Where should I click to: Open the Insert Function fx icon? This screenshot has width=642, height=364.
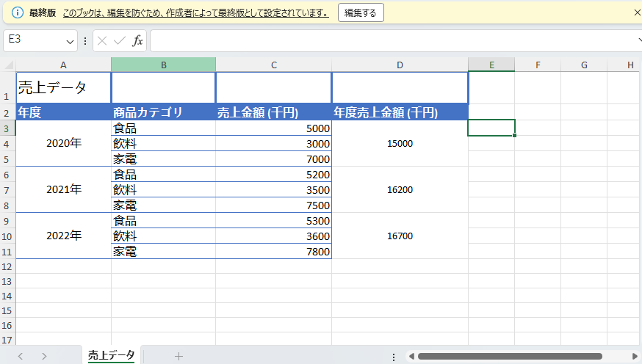pyautogui.click(x=137, y=41)
